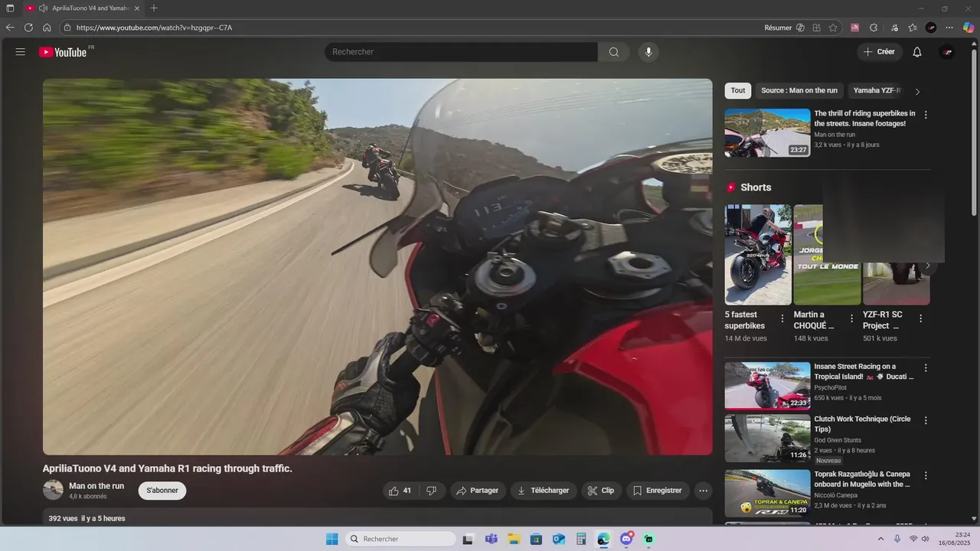Open Microsoft Teams from taskbar

point(491,540)
